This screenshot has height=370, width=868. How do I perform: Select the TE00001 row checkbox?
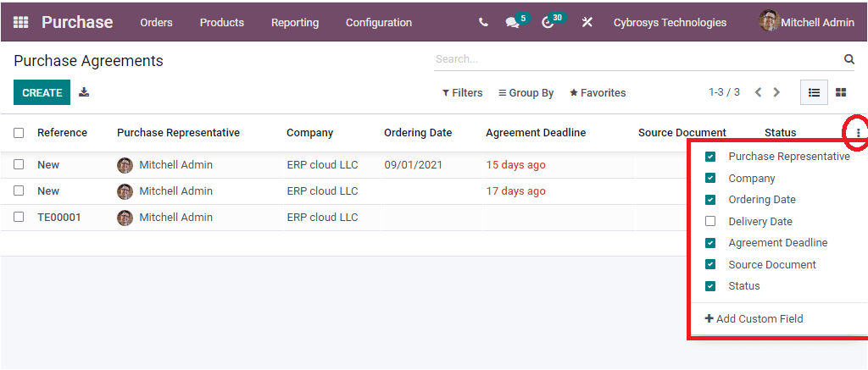click(x=19, y=218)
